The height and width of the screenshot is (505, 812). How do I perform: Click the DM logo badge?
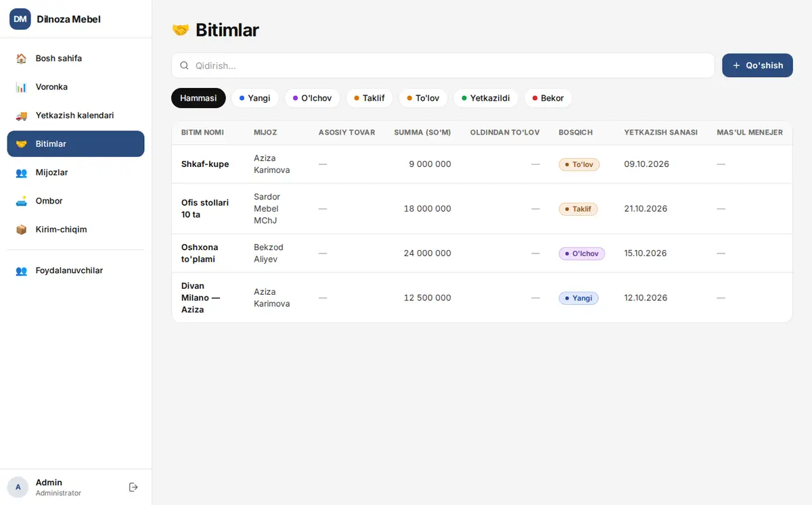pos(20,19)
